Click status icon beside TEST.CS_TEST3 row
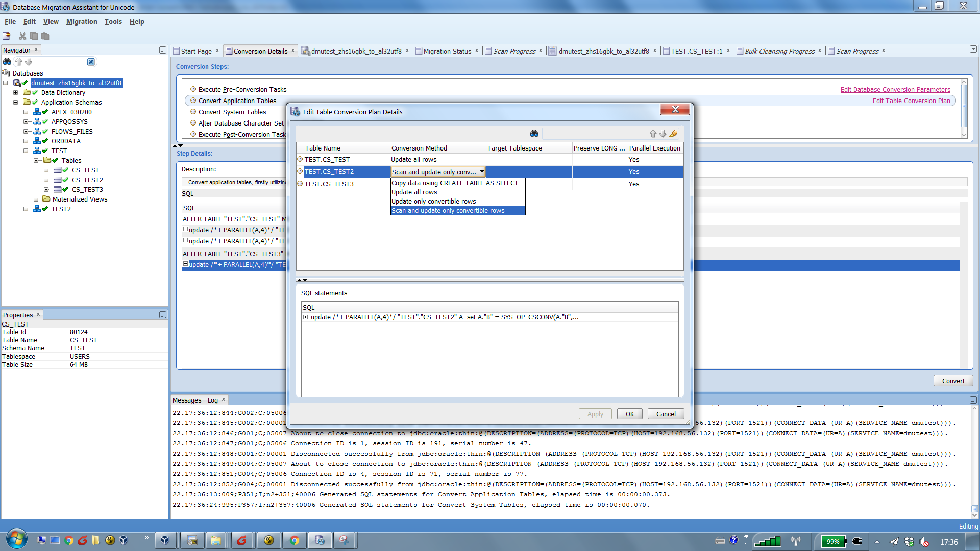Screen dimensions: 980x551 [300, 184]
